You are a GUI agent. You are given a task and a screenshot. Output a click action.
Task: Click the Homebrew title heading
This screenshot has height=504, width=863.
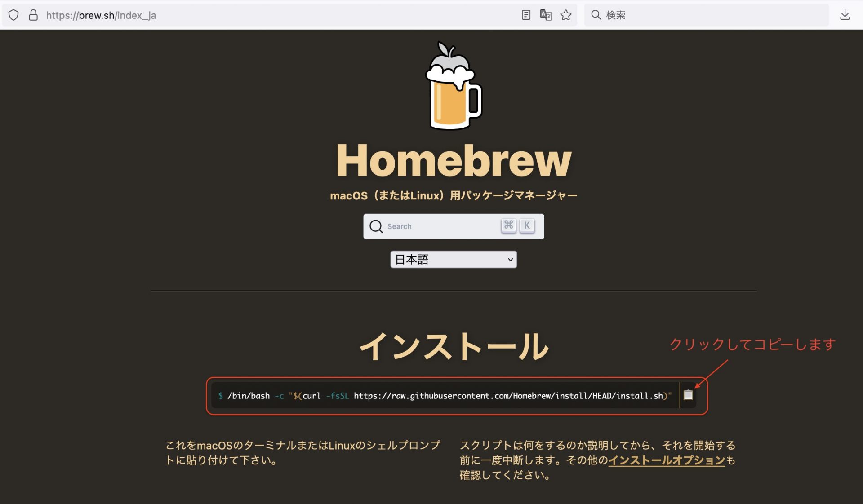pyautogui.click(x=453, y=161)
